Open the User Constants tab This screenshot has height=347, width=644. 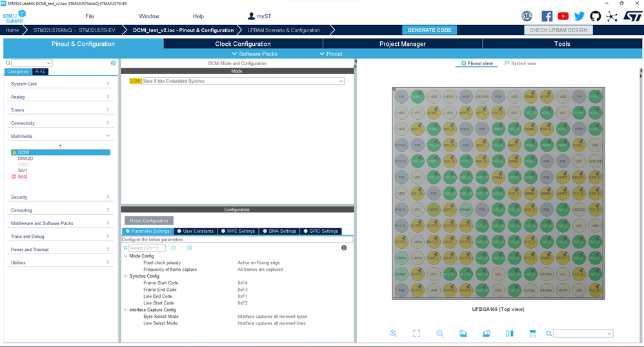click(195, 231)
